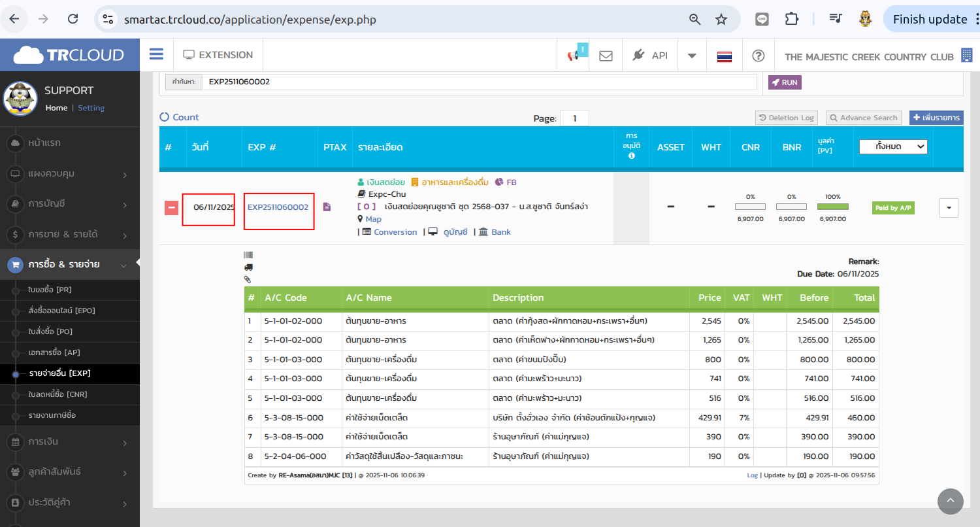Viewport: 980px width, 527px height.
Task: Toggle the hamburger sidebar menu
Action: (x=156, y=54)
